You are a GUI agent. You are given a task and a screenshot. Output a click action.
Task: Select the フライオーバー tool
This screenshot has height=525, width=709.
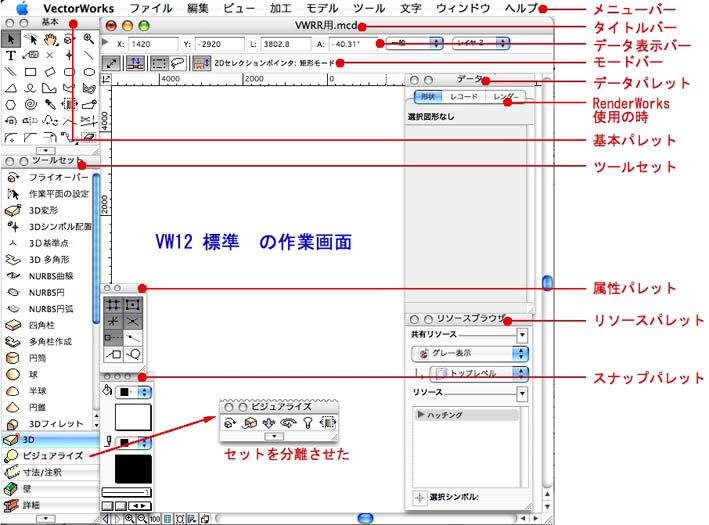pyautogui.click(x=50, y=176)
